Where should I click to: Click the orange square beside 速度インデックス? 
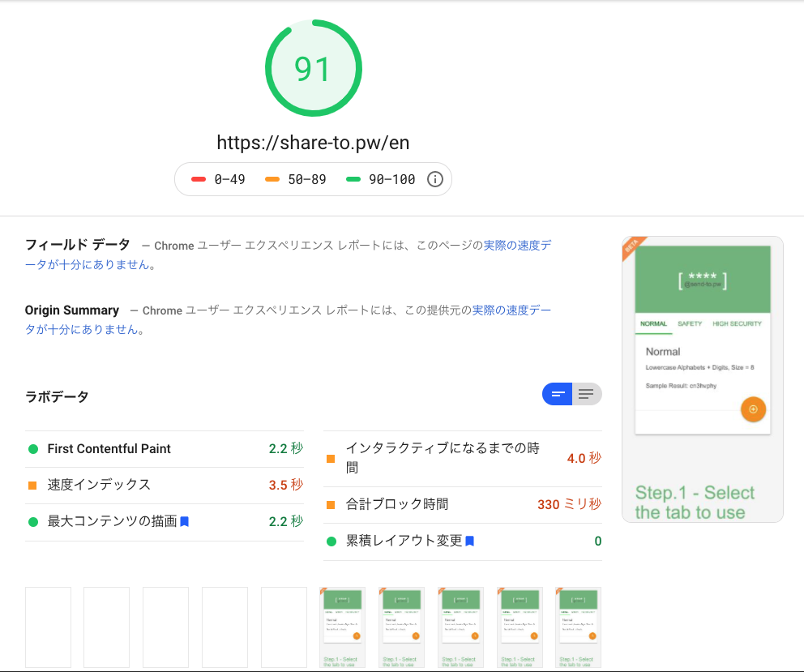click(x=34, y=486)
